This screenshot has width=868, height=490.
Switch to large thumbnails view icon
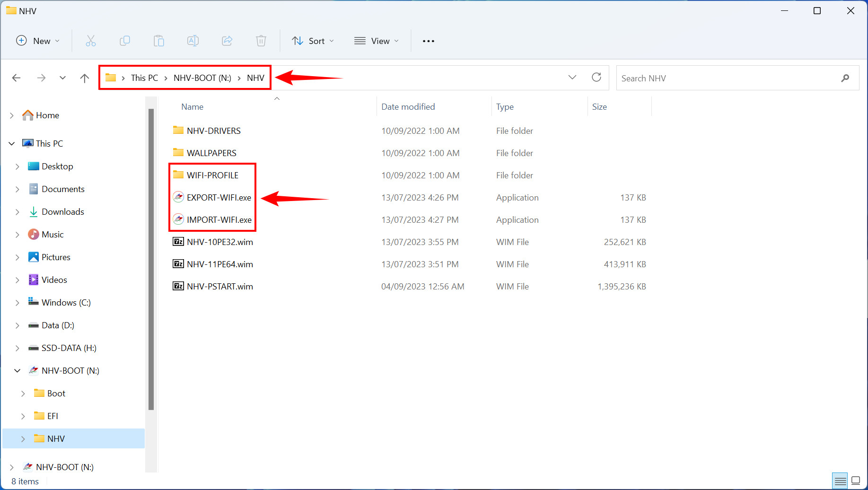856,481
